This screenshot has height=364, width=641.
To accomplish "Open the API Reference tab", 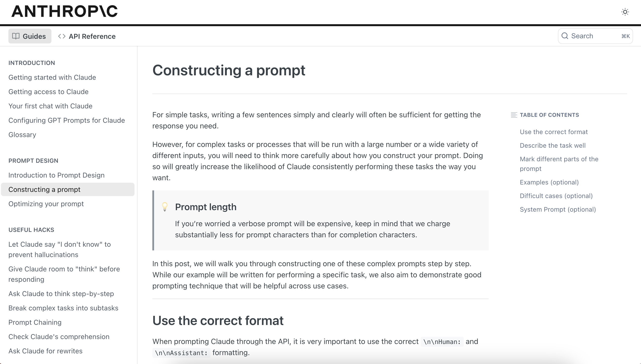I will pos(87,36).
